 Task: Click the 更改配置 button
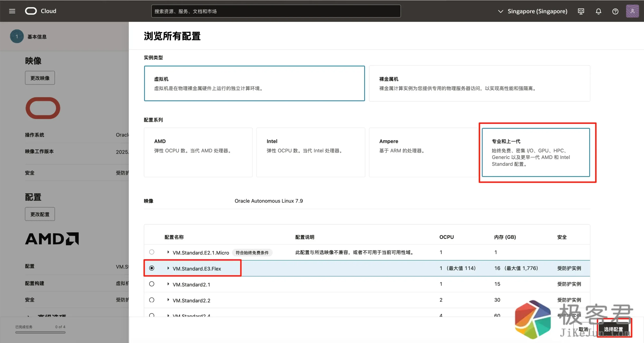(x=40, y=214)
